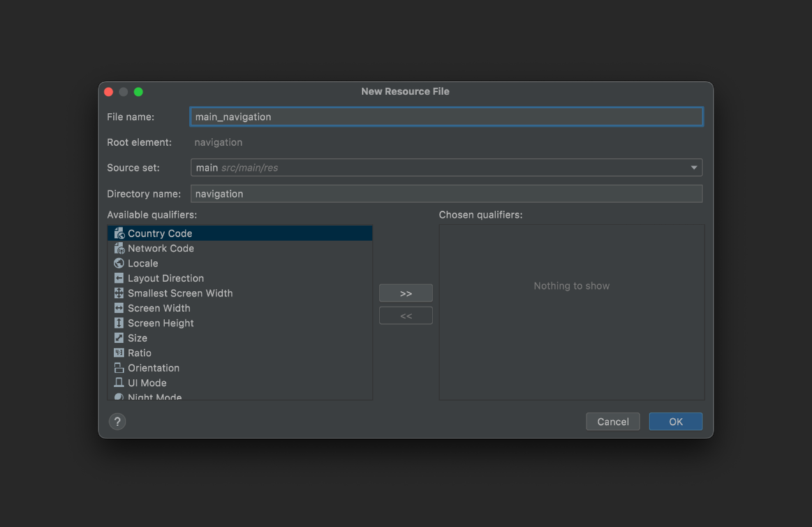The width and height of the screenshot is (812, 527).
Task: Select the Country Code row text
Action: point(160,234)
